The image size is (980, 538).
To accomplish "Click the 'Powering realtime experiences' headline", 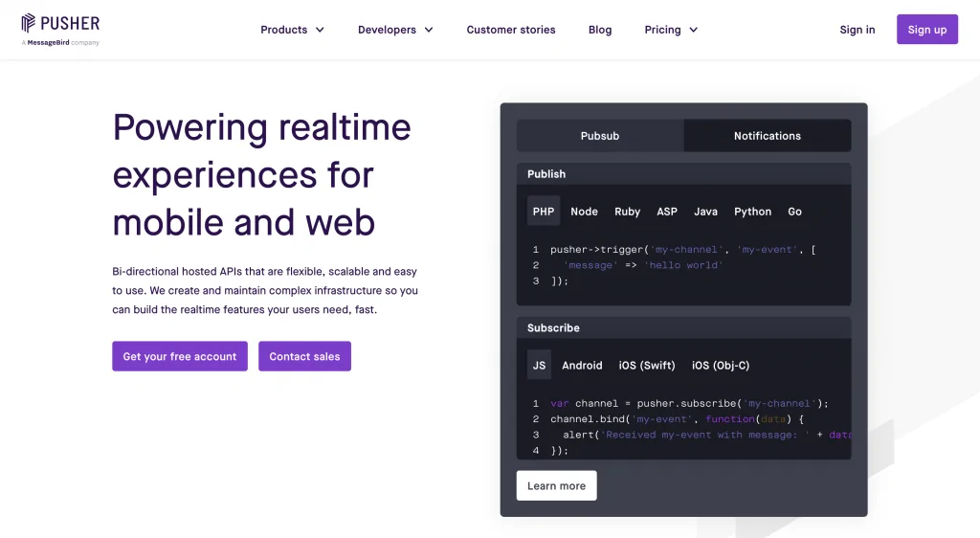I will click(262, 174).
